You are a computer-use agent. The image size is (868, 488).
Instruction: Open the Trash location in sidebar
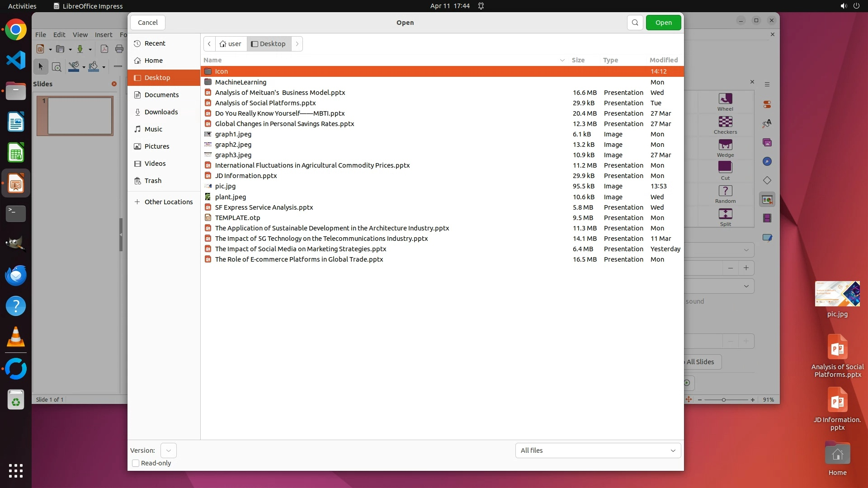pos(153,181)
